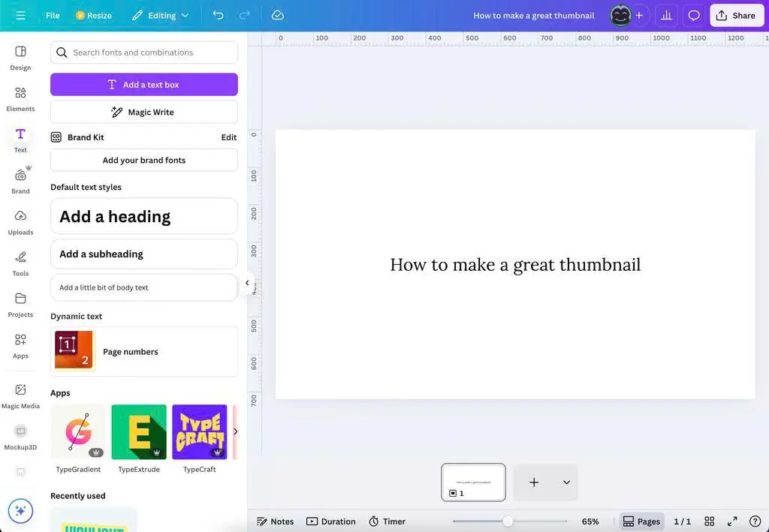Screen dimensions: 769x532
Task: Toggle the Notes panel
Action: (x=275, y=521)
